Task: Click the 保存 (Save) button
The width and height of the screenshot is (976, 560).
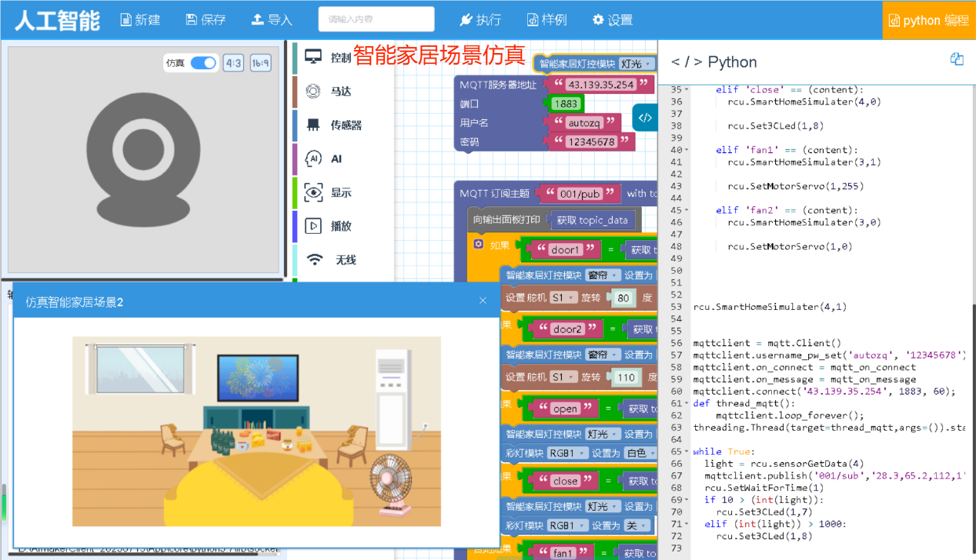Action: click(206, 20)
